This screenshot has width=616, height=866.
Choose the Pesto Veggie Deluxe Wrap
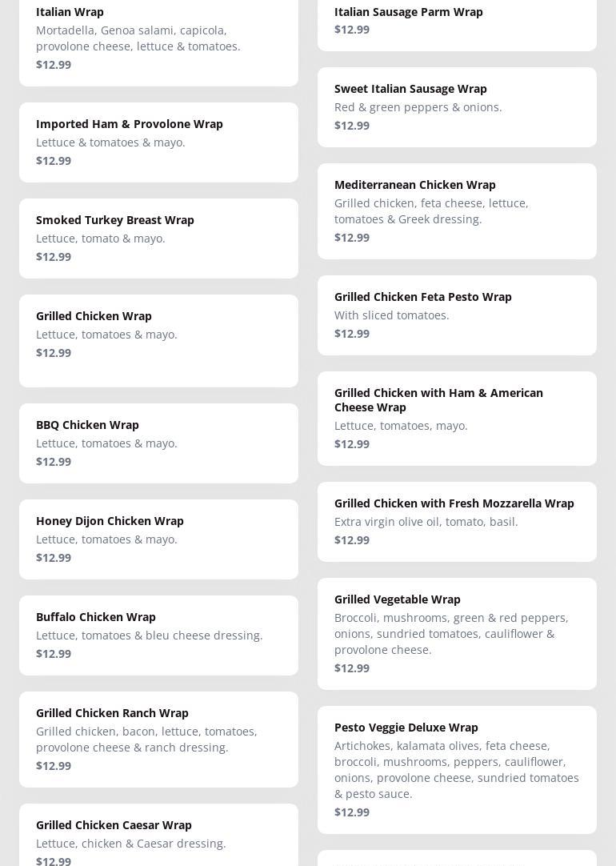(457, 770)
